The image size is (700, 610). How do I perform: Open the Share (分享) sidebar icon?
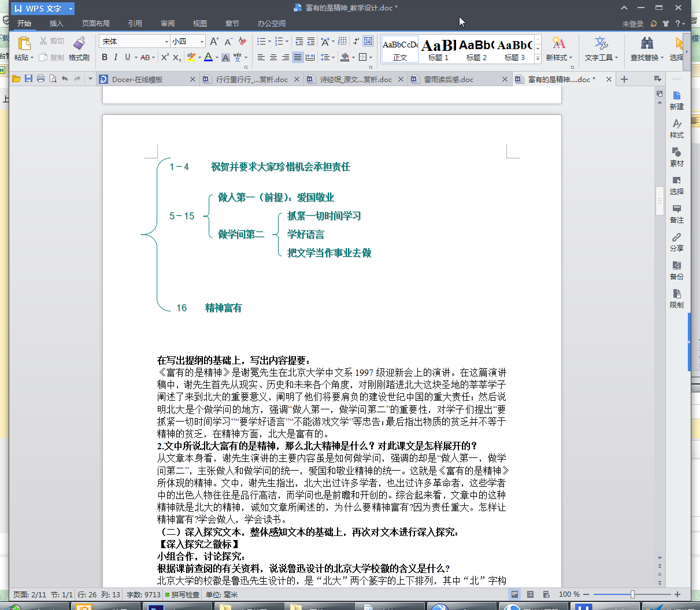click(677, 242)
